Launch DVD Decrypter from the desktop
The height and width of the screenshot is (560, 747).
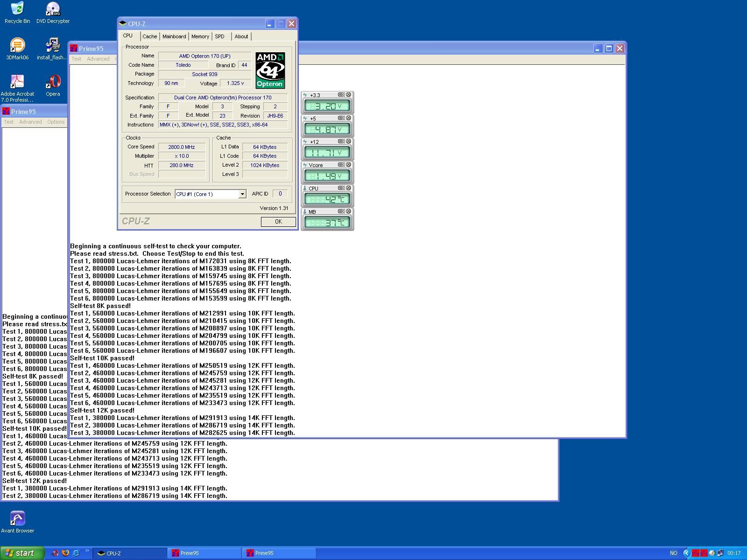click(x=53, y=13)
